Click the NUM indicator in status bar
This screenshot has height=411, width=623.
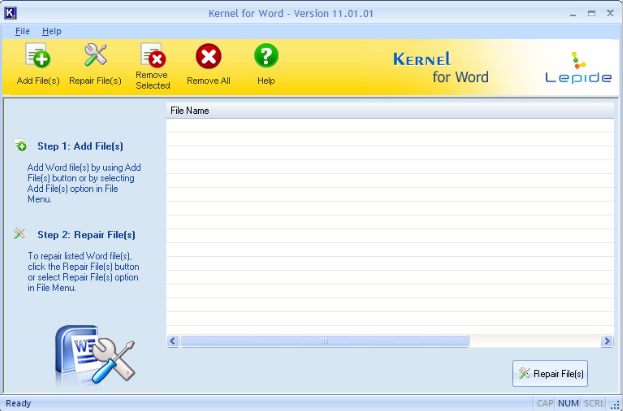568,403
